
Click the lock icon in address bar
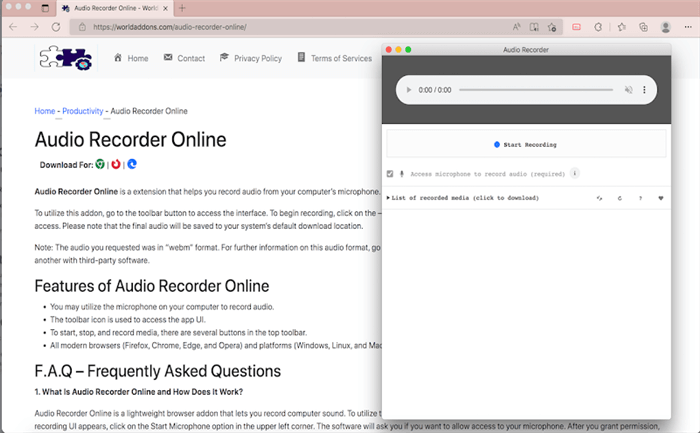pyautogui.click(x=82, y=27)
